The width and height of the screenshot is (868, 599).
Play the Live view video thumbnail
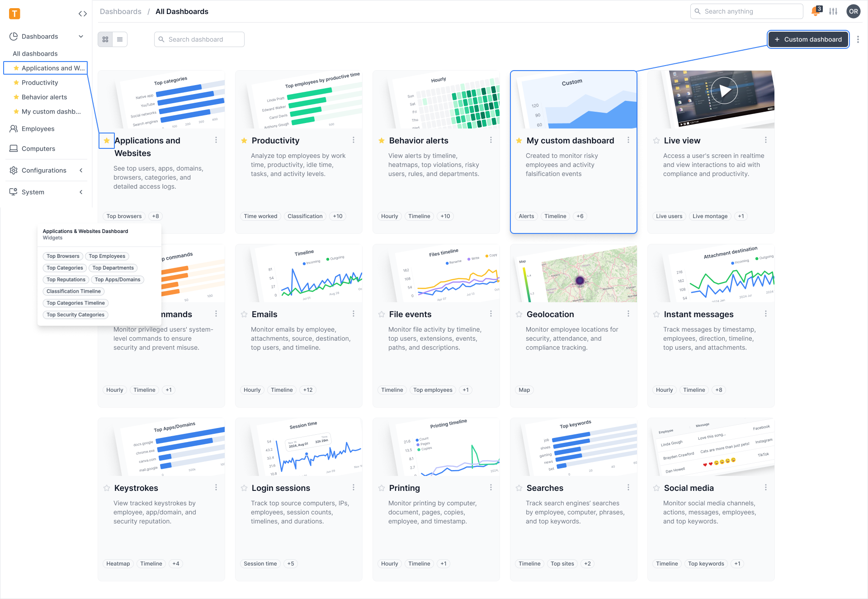[724, 91]
